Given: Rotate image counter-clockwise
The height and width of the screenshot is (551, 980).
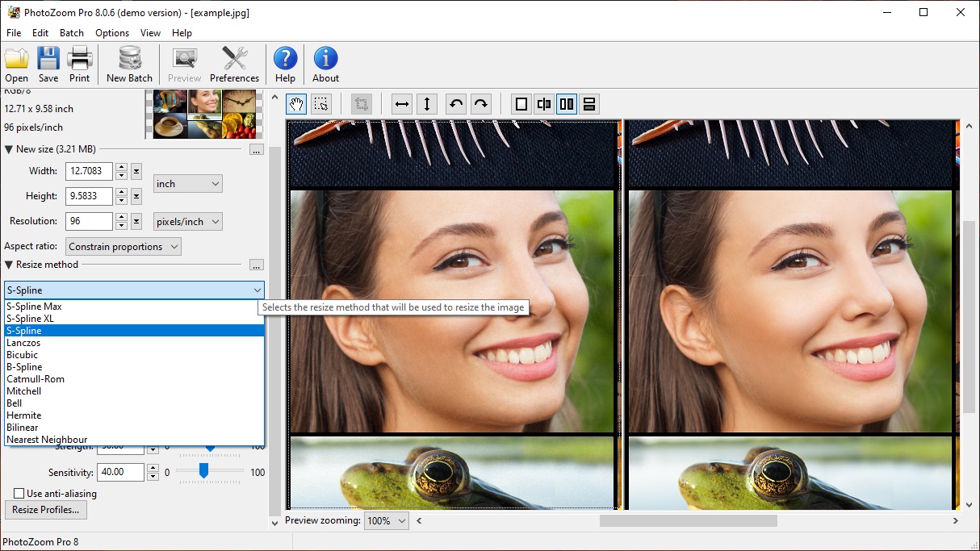Looking at the screenshot, I should point(456,104).
